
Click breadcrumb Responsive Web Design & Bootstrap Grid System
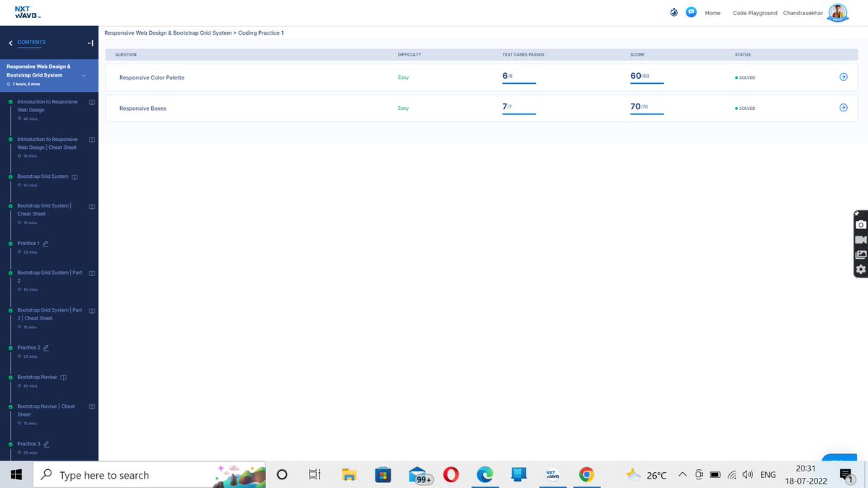[169, 33]
